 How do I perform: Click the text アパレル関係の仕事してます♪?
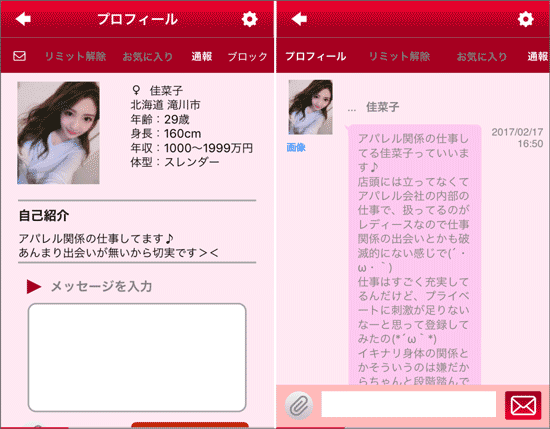[96, 239]
